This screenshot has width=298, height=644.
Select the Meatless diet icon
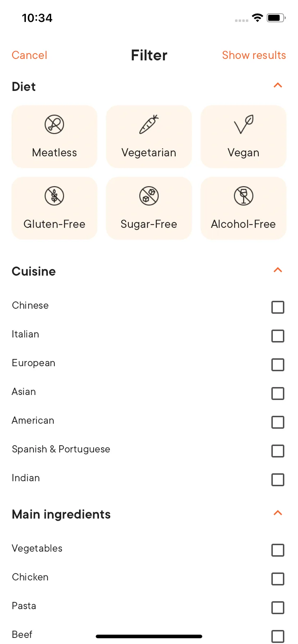[54, 124]
